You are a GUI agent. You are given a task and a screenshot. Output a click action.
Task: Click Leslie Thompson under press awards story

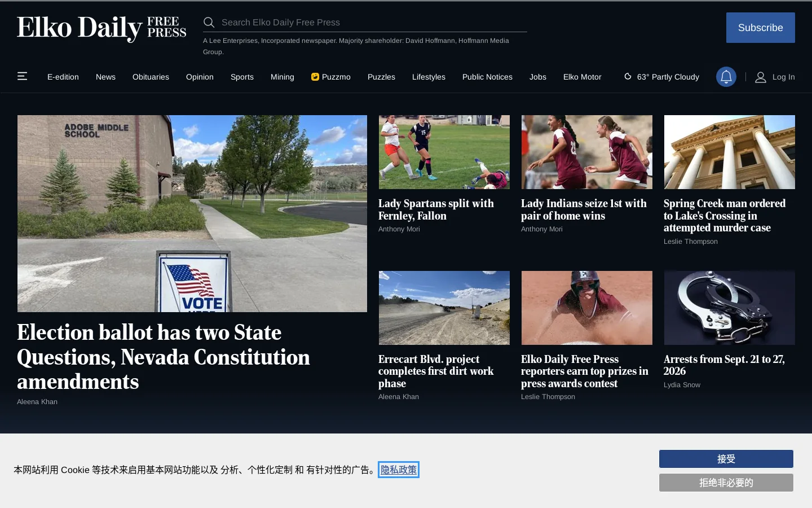pyautogui.click(x=548, y=397)
